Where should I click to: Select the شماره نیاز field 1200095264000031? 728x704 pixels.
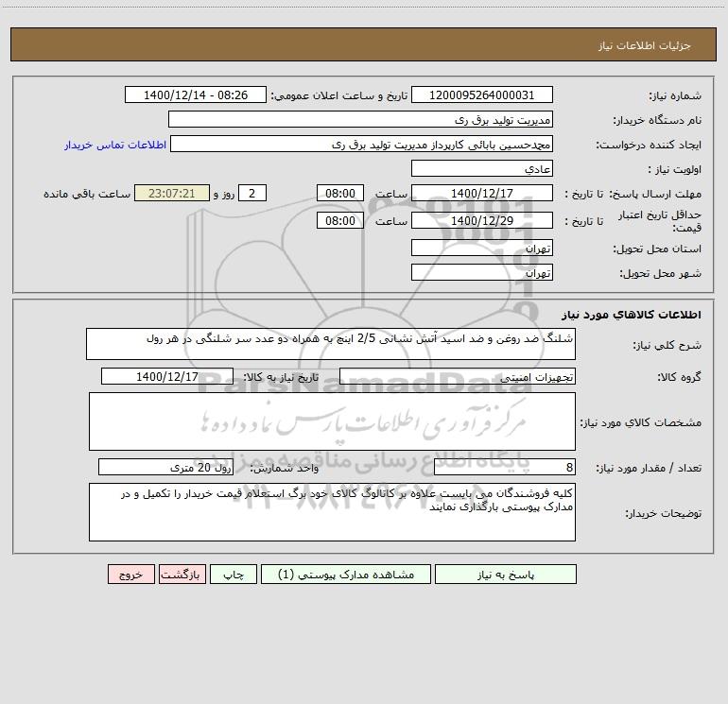pos(482,94)
